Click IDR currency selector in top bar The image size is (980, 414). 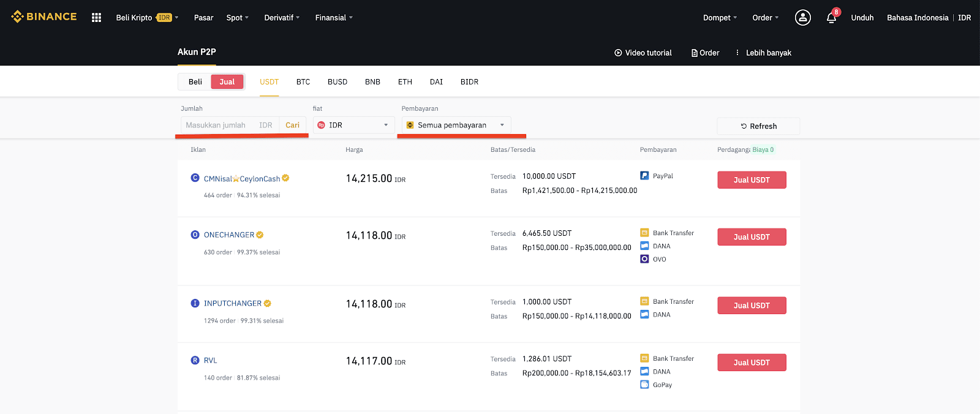tap(964, 18)
